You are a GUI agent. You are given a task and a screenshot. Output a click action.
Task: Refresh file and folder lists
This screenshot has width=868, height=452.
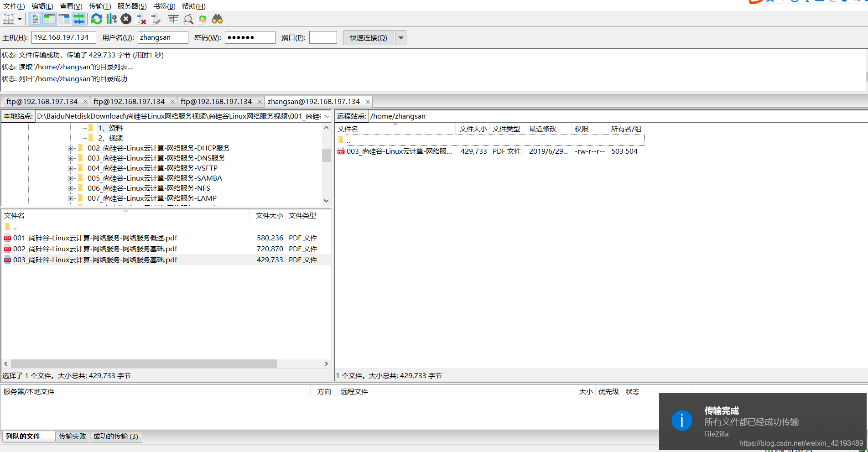pos(97,19)
